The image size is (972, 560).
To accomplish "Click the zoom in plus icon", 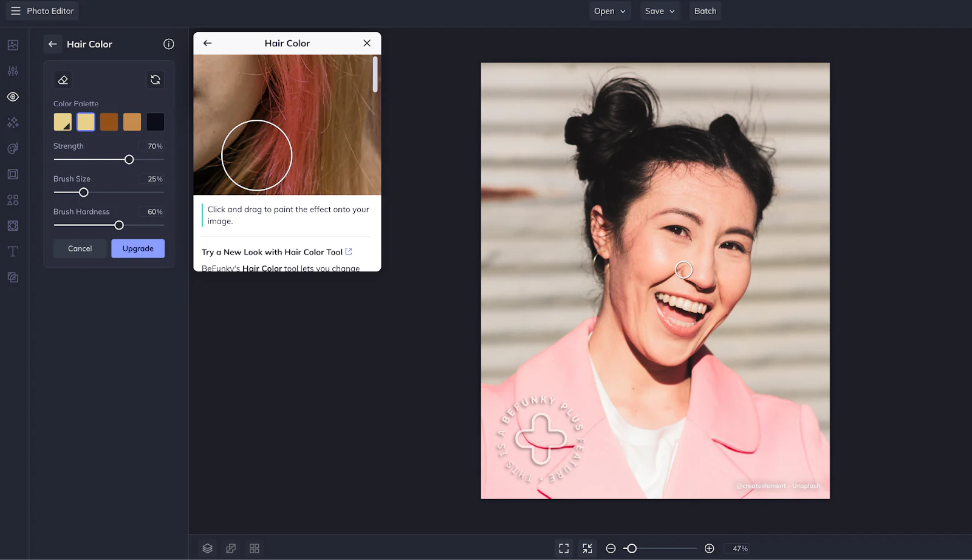I will 709,548.
